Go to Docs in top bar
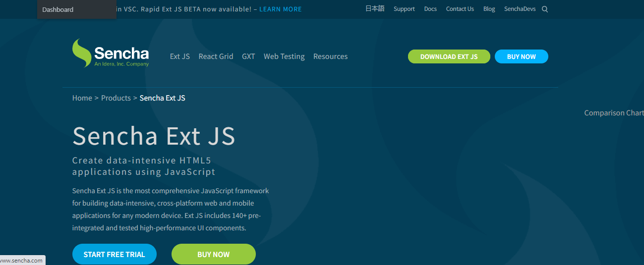This screenshot has height=265, width=644. click(x=430, y=9)
